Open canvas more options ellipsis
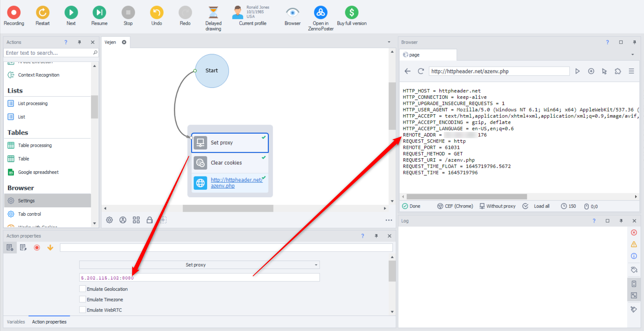Image resolution: width=644 pixels, height=331 pixels. tap(389, 220)
